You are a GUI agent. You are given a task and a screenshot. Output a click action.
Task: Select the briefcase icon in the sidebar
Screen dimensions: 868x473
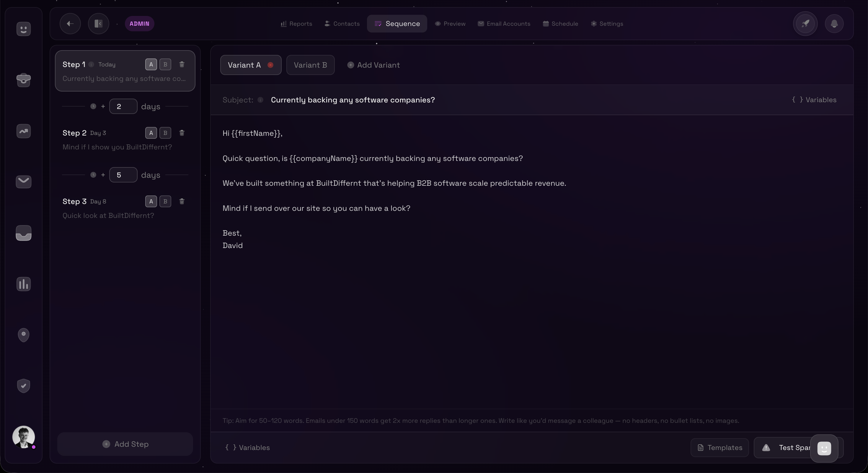point(23,80)
